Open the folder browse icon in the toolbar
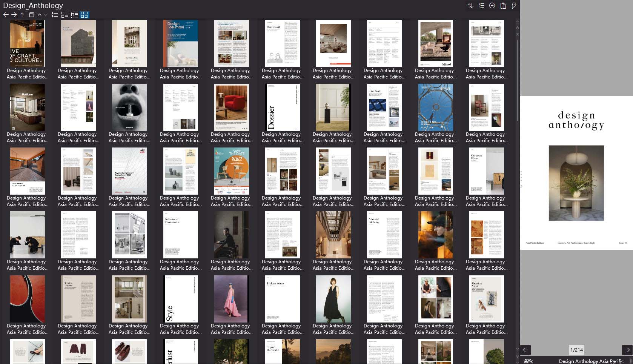Viewport: 633px width, 364px height. pos(31,14)
